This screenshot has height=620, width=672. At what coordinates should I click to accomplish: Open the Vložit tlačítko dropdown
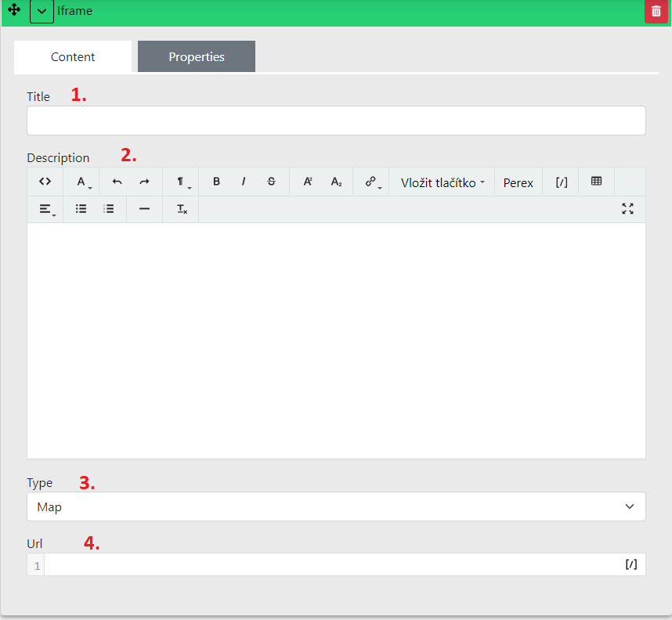442,182
